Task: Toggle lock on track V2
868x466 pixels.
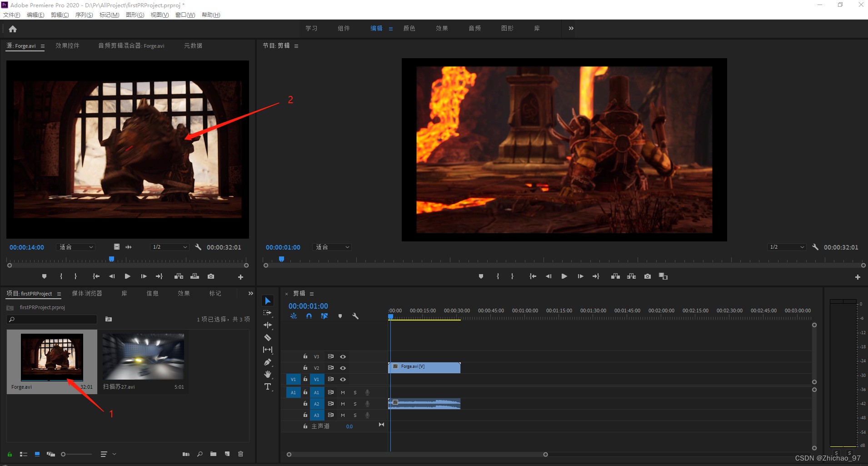Action: pyautogui.click(x=305, y=367)
